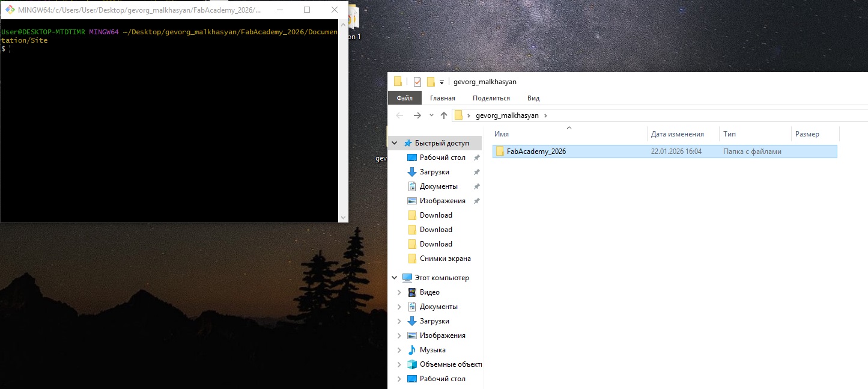The image size is (868, 389).
Task: Open Рабочий стол under Quick access
Action: coord(443,158)
